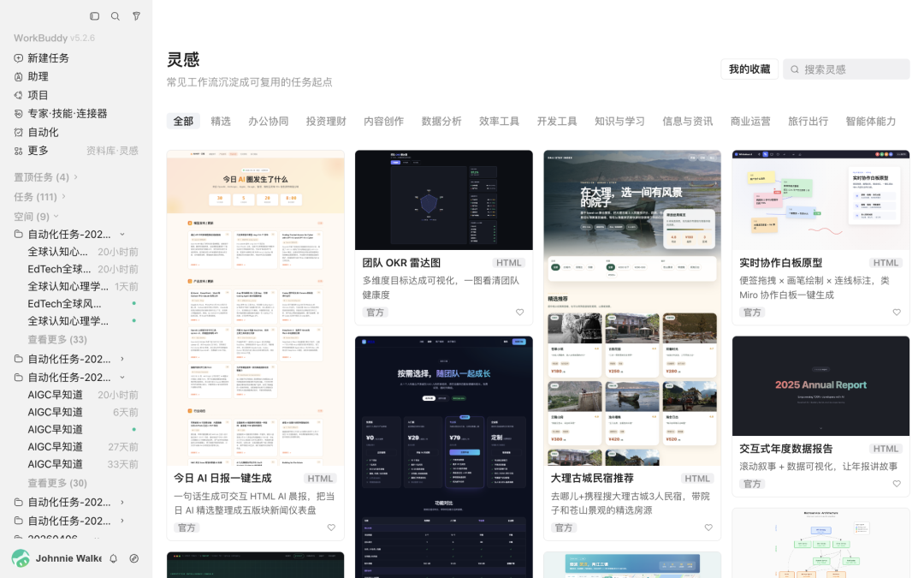Click the 交互式年度数据报告 card title
The height and width of the screenshot is (578, 924).
point(786,449)
